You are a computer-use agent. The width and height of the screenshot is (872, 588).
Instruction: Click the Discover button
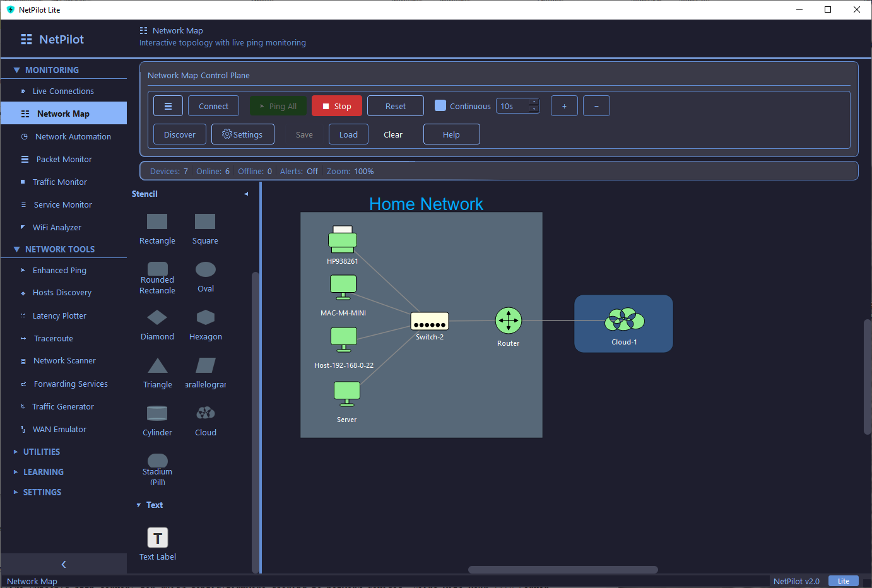pos(179,134)
